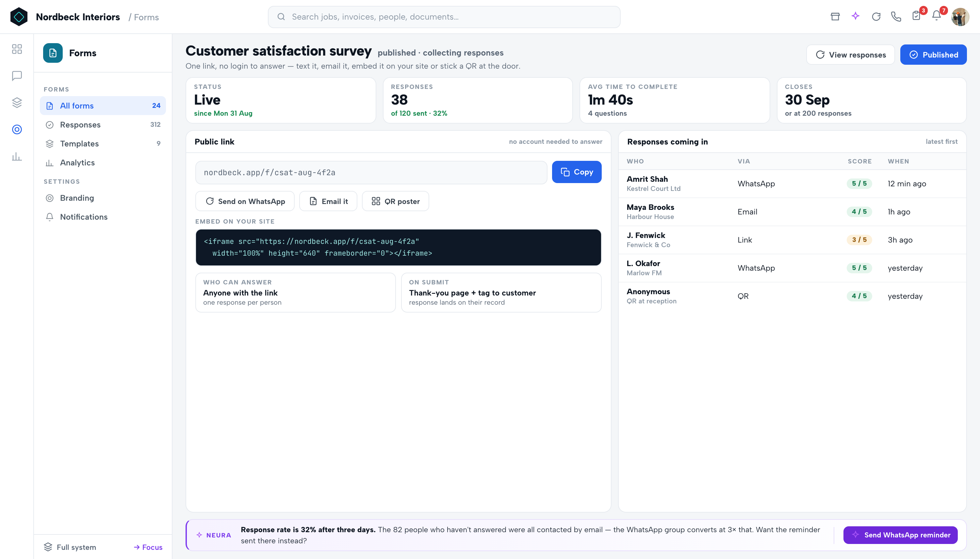The height and width of the screenshot is (559, 980).
Task: Open the Who can answer card
Action: [295, 293]
